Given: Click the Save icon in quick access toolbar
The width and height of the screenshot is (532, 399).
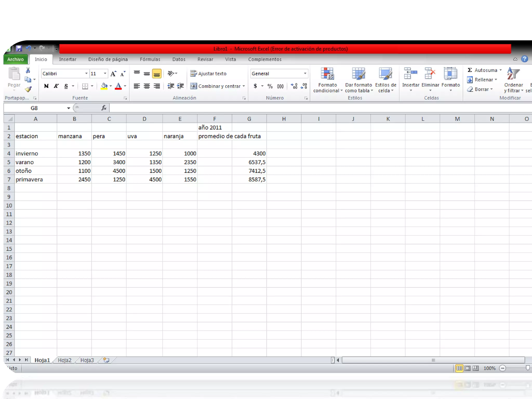Looking at the screenshot, I should tap(19, 48).
